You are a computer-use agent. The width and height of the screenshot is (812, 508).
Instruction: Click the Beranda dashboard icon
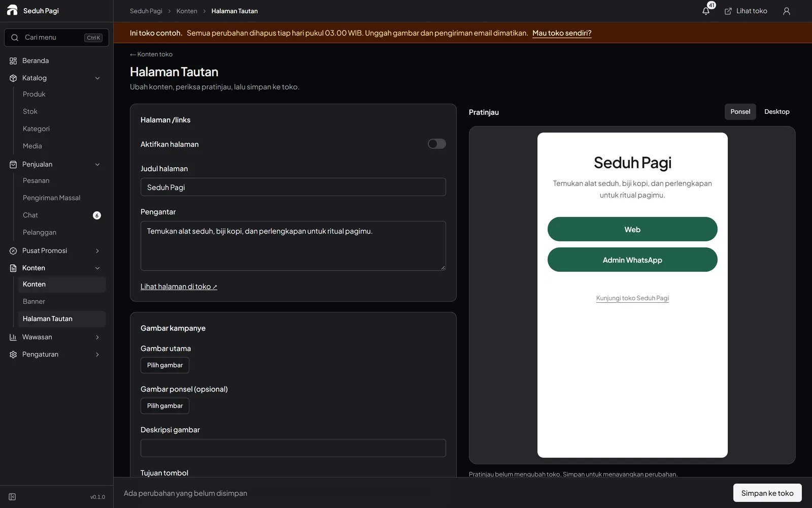13,61
